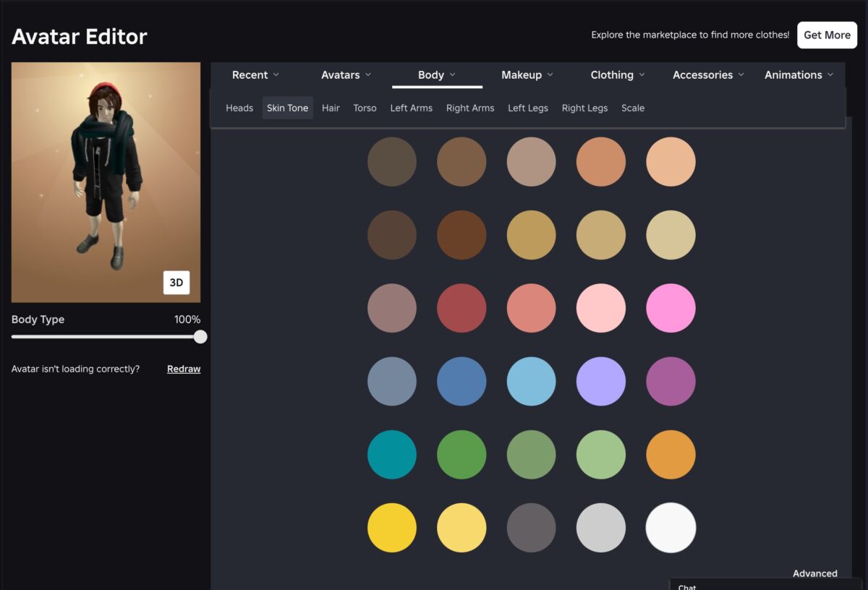Image resolution: width=868 pixels, height=590 pixels.
Task: Select the dark brown swatch in the second row
Action: click(x=392, y=235)
